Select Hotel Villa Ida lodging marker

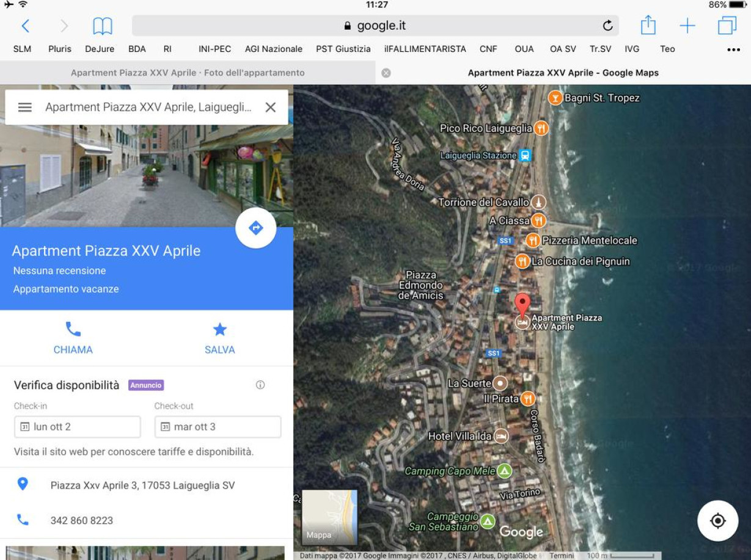pyautogui.click(x=501, y=436)
